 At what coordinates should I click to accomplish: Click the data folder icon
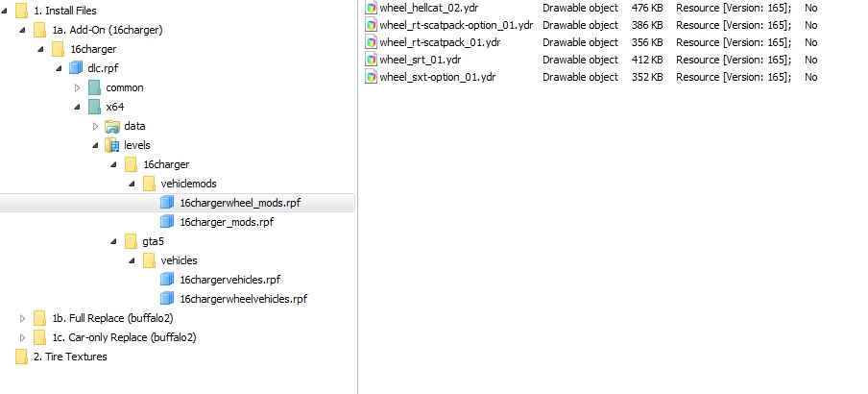click(x=112, y=126)
